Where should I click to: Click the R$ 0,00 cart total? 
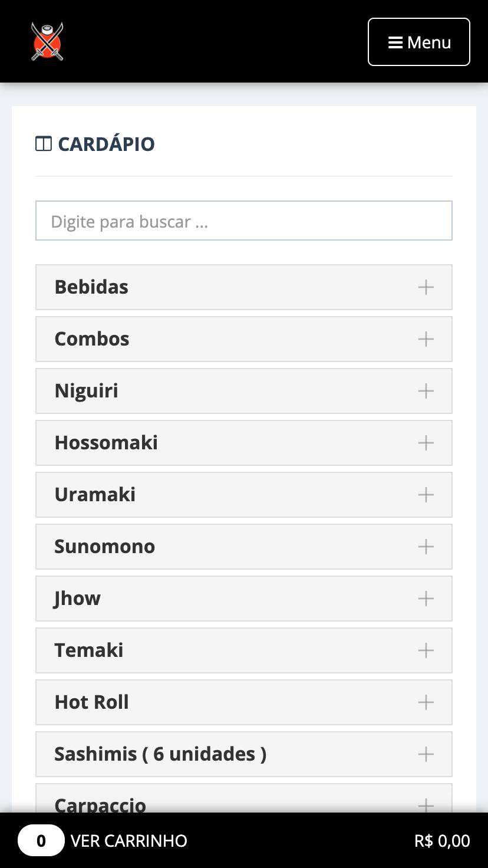point(442,840)
